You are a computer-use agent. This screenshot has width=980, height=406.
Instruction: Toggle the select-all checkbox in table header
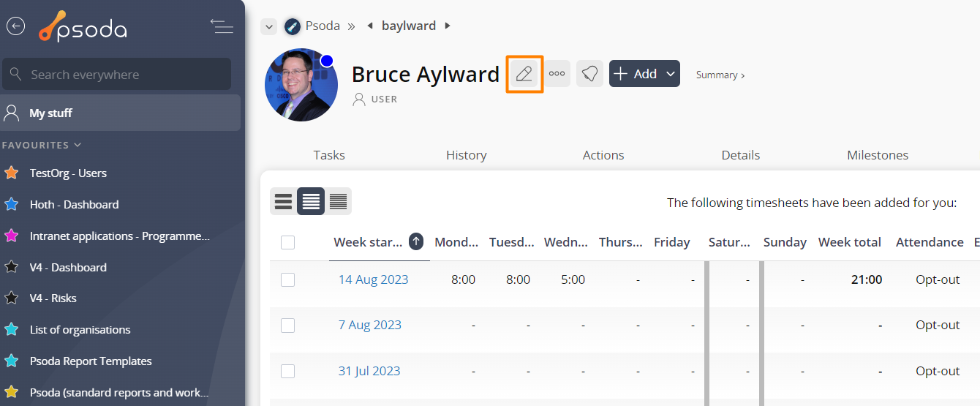click(288, 242)
